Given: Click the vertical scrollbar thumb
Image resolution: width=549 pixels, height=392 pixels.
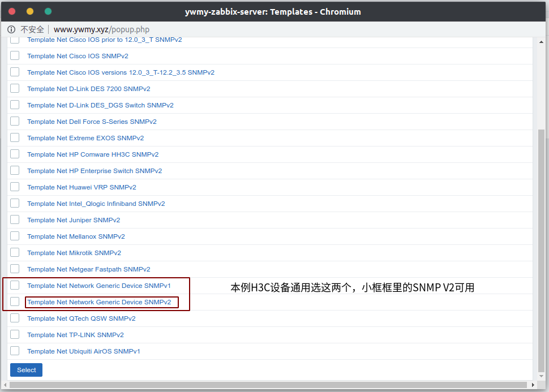Looking at the screenshot, I should [x=541, y=251].
